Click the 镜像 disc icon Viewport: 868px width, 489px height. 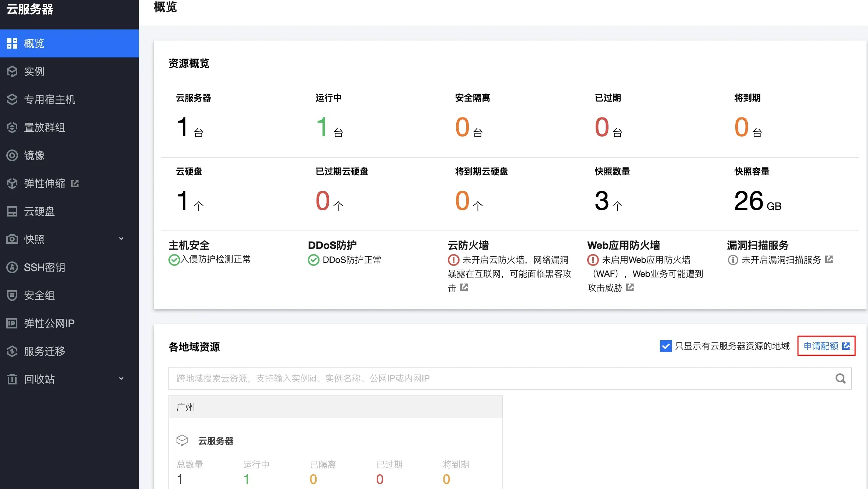coord(12,155)
